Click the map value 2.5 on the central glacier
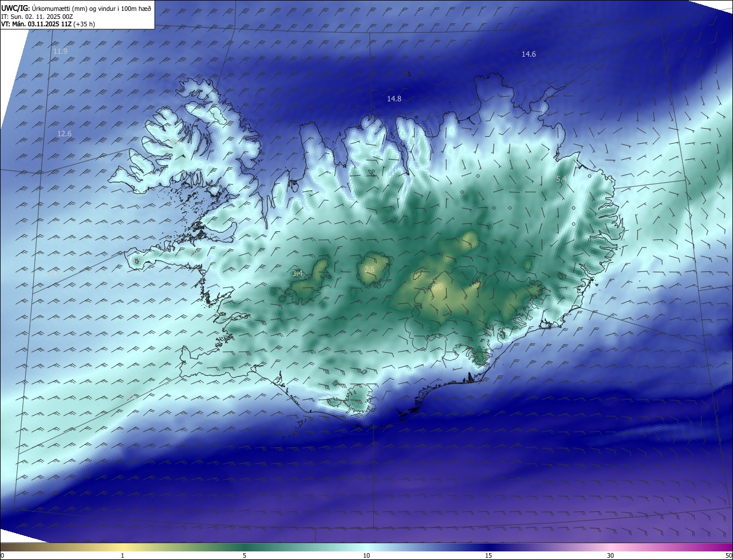Image resolution: width=733 pixels, height=560 pixels. click(369, 270)
